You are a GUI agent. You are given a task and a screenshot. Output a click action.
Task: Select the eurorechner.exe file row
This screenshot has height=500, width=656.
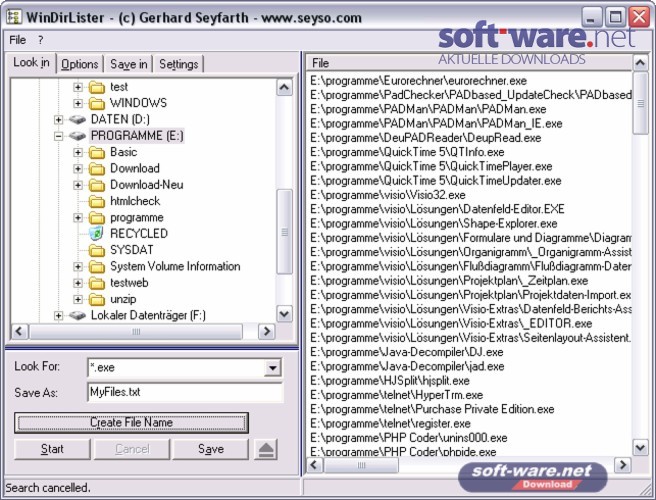tap(418, 81)
